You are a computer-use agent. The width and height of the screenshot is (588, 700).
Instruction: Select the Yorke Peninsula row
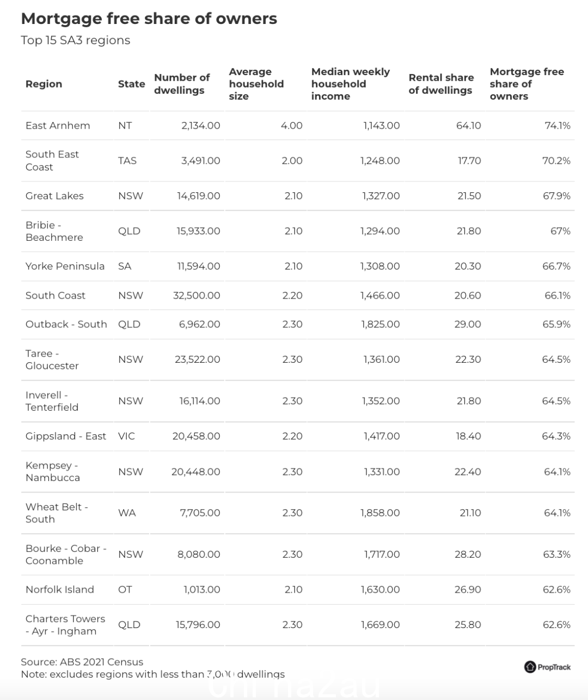298,266
